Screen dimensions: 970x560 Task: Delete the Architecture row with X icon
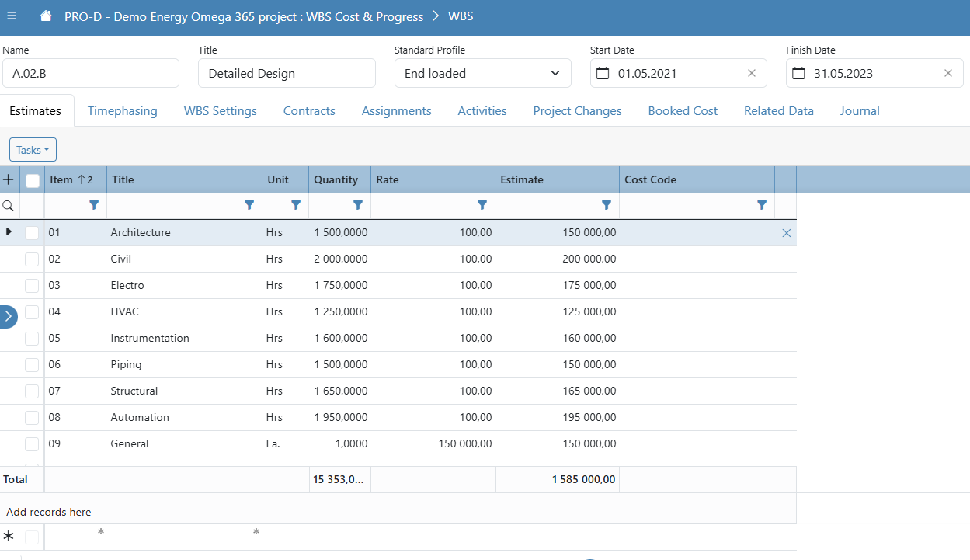tap(787, 233)
